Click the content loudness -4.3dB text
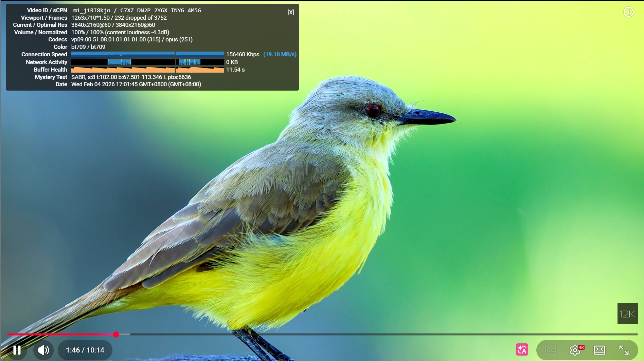The width and height of the screenshot is (644, 361). coord(137,33)
